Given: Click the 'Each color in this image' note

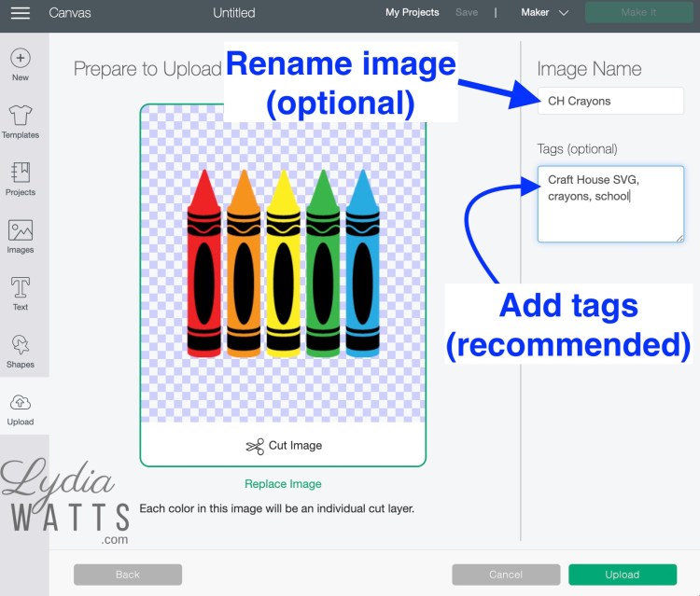Looking at the screenshot, I should click(x=277, y=508).
